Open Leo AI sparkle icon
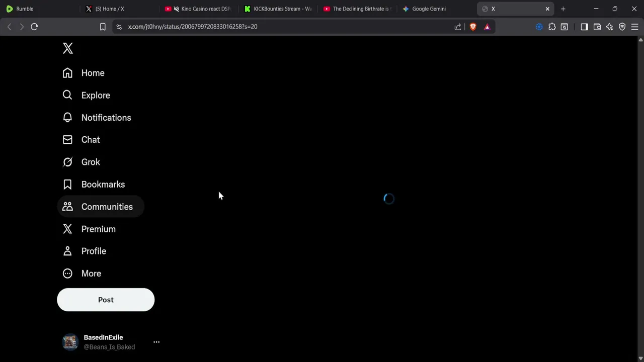Image resolution: width=644 pixels, height=362 pixels. pos(610,27)
